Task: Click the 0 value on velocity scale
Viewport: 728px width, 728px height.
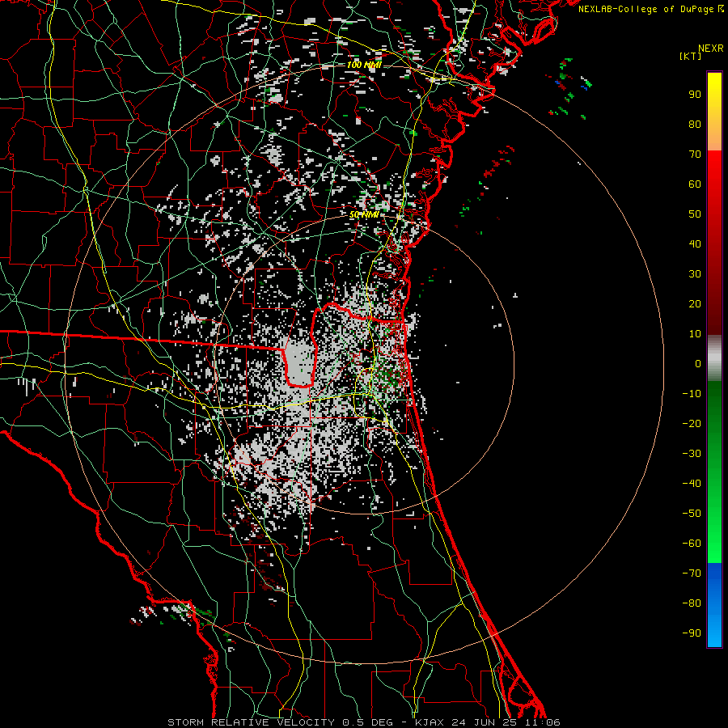Action: point(698,363)
